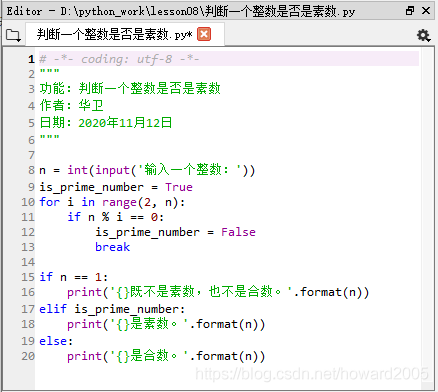Click the 'if n % i == 0:' line
Screen dimensions: 438x392
[115, 217]
